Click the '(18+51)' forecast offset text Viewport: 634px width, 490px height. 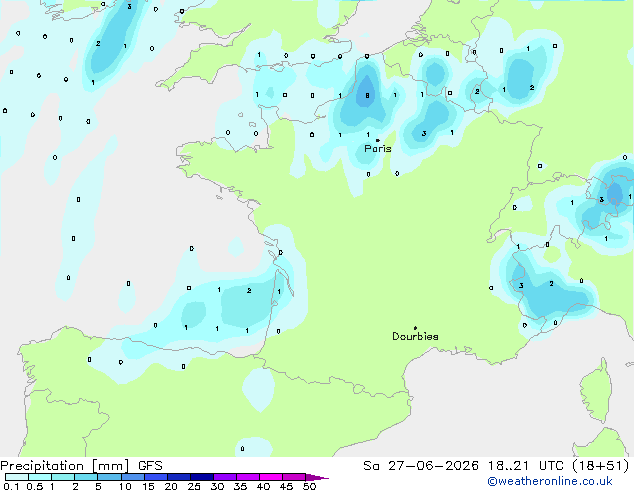601,466
